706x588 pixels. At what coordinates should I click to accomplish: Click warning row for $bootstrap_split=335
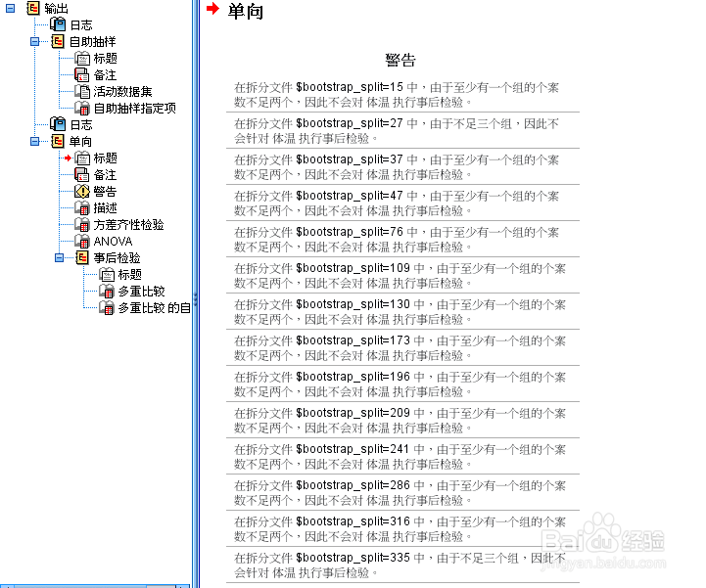click(402, 565)
